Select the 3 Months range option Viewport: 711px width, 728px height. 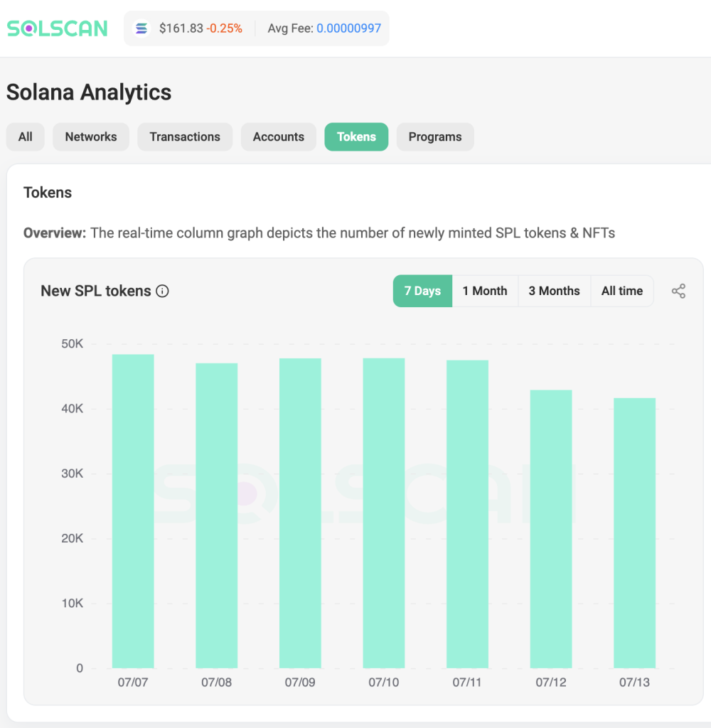tap(554, 291)
